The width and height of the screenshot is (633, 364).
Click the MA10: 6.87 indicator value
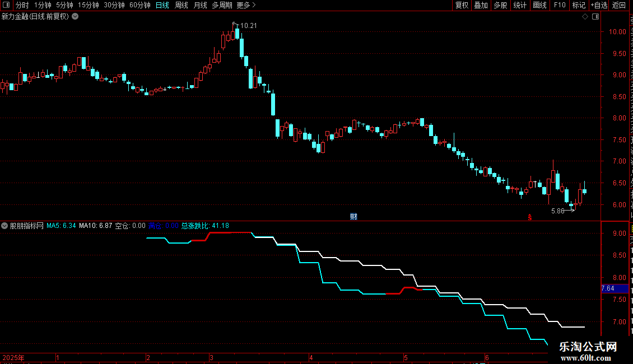click(96, 226)
